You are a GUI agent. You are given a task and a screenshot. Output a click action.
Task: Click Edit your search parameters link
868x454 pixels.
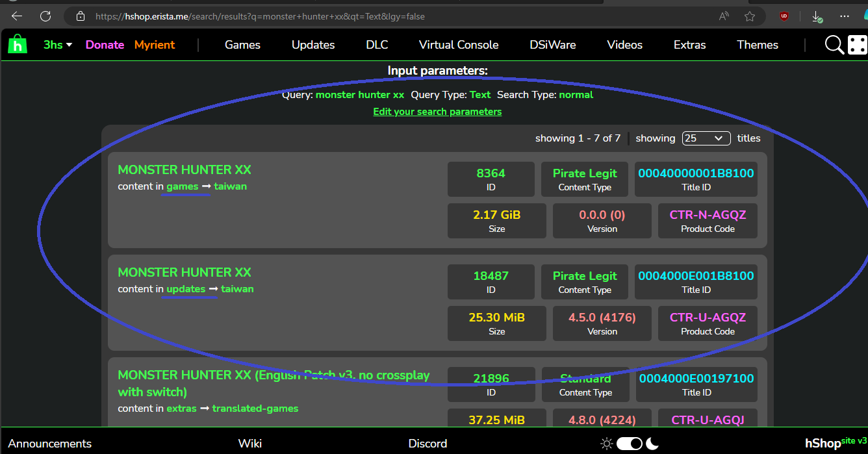coord(437,112)
